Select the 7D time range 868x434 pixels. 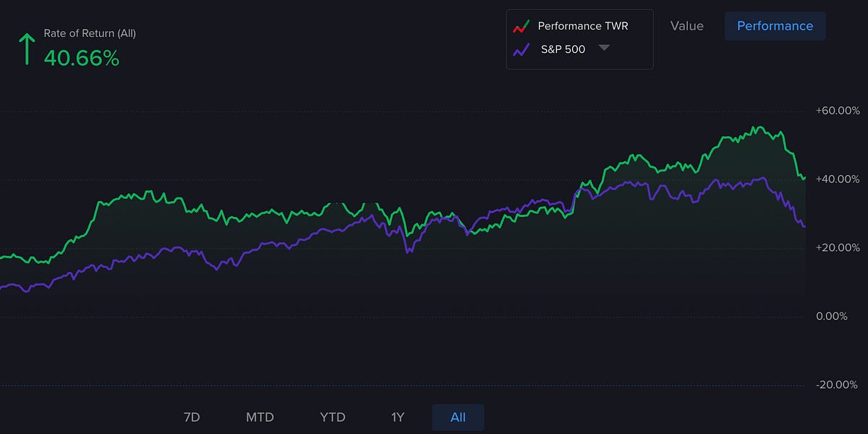point(191,417)
